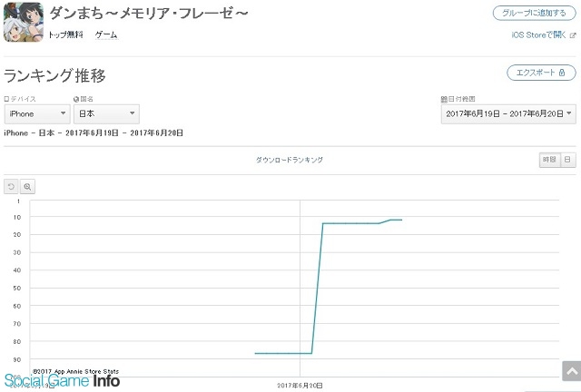Open the app via iOS Storeで開く link
This screenshot has width=581, height=392.
pyautogui.click(x=538, y=35)
